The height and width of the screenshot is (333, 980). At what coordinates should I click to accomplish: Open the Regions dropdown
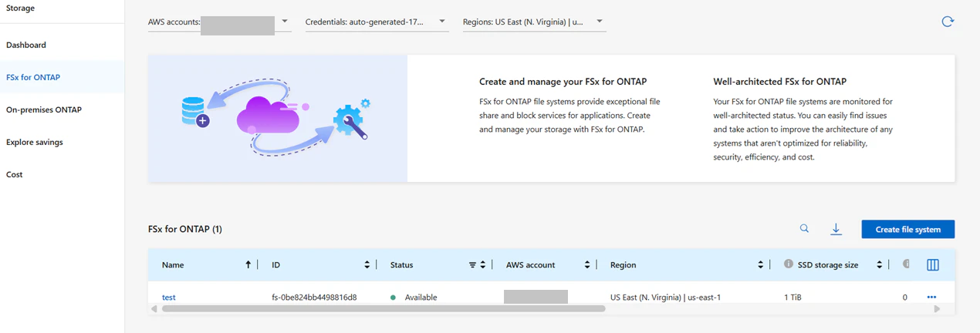(534, 22)
